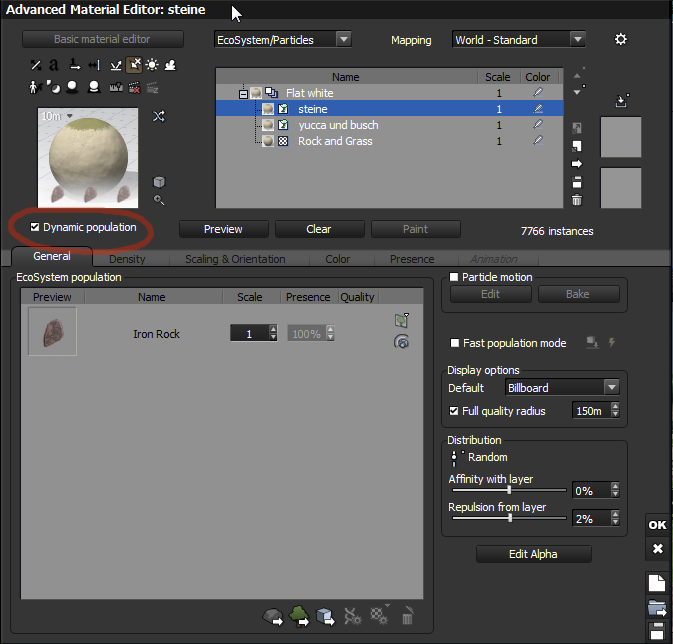Image resolution: width=673 pixels, height=644 pixels.
Task: Click the steine layer color pencil
Action: (x=538, y=109)
